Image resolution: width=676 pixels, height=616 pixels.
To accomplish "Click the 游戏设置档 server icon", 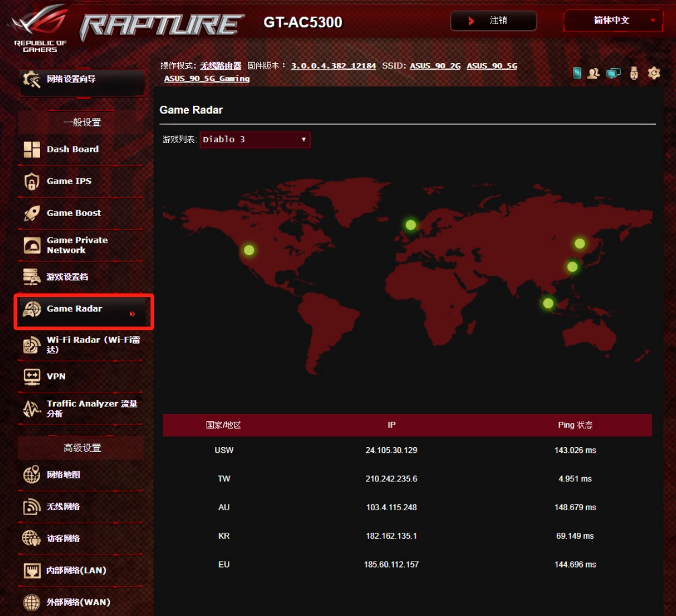I will coord(32,277).
